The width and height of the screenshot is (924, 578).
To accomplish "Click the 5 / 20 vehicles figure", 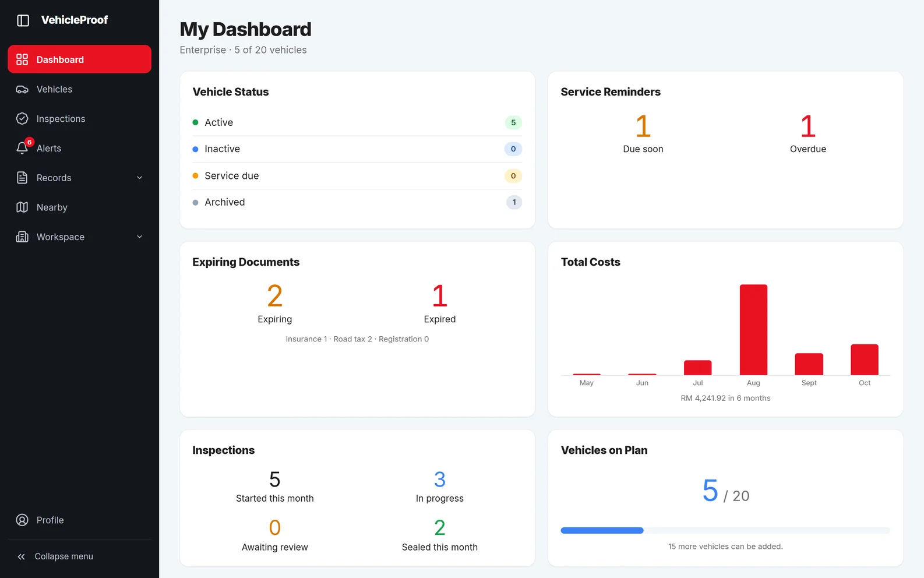I will point(725,491).
